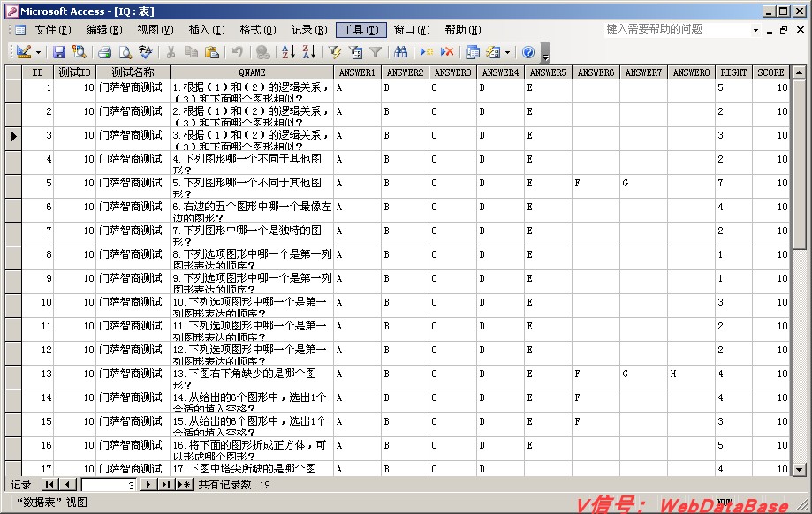Image resolution: width=812 pixels, height=514 pixels.
Task: Click the Undo arrow icon
Action: coord(237,52)
